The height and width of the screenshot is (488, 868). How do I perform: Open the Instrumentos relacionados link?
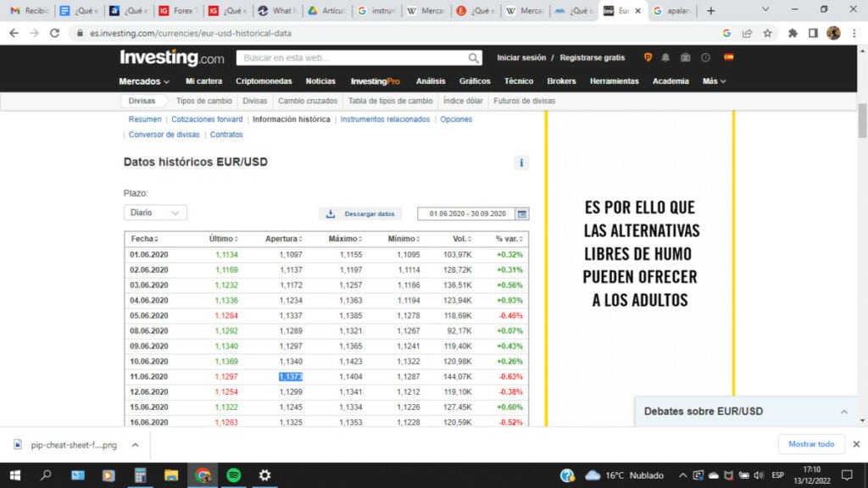(385, 119)
